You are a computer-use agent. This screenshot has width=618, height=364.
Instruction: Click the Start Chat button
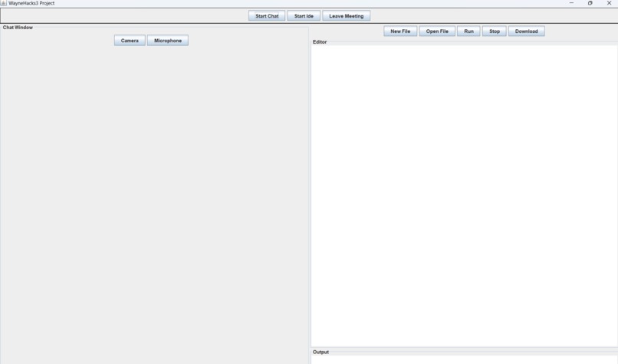[267, 16]
